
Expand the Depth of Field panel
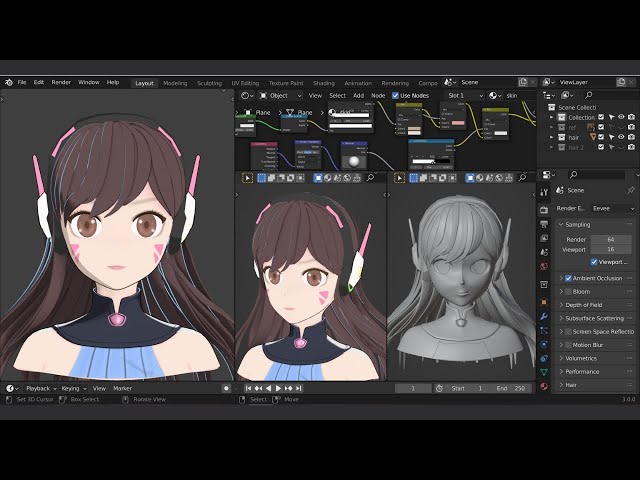pyautogui.click(x=561, y=305)
